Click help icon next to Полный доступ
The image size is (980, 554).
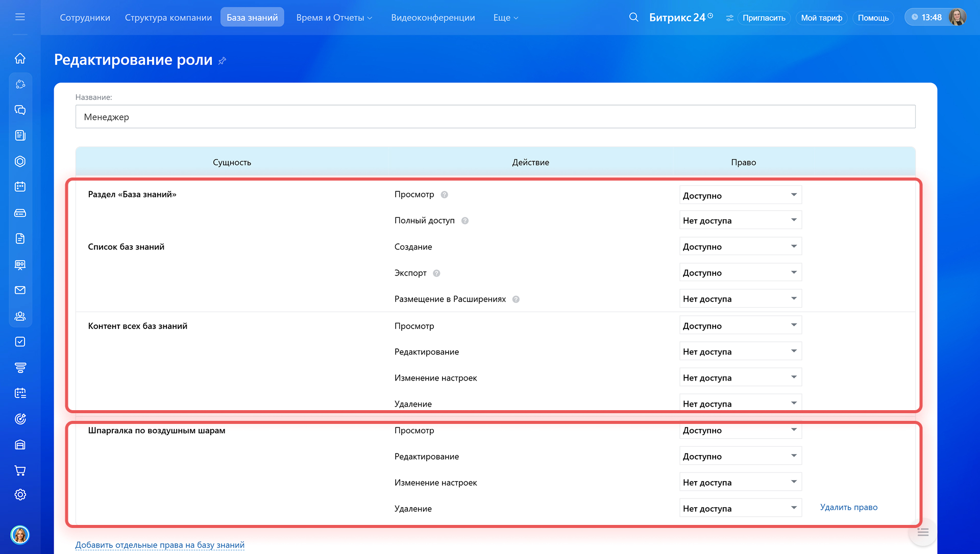pyautogui.click(x=465, y=221)
